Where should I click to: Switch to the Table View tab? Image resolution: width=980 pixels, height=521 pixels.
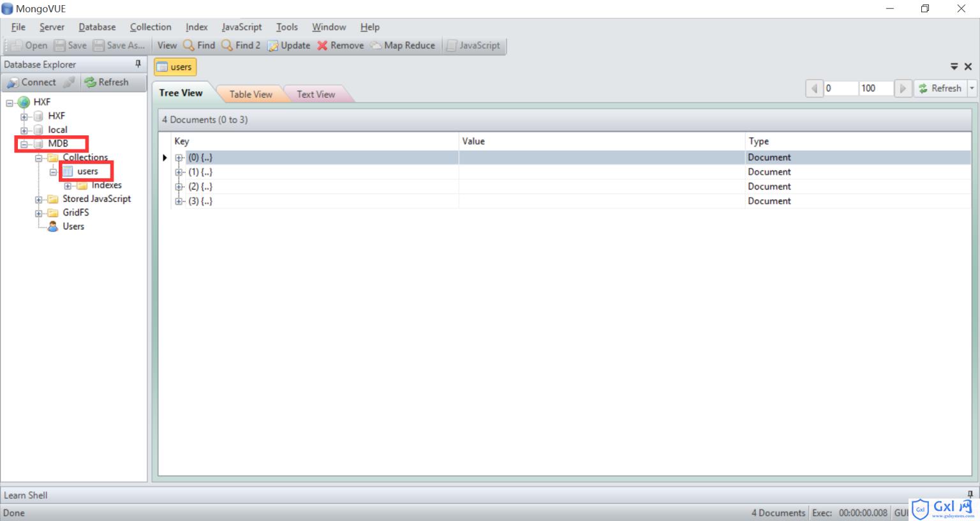251,94
